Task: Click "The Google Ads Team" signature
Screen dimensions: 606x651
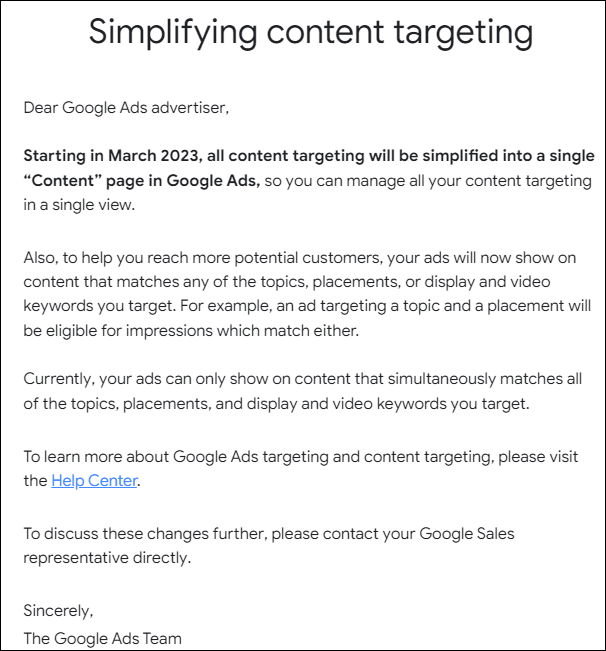Action: tap(103, 639)
